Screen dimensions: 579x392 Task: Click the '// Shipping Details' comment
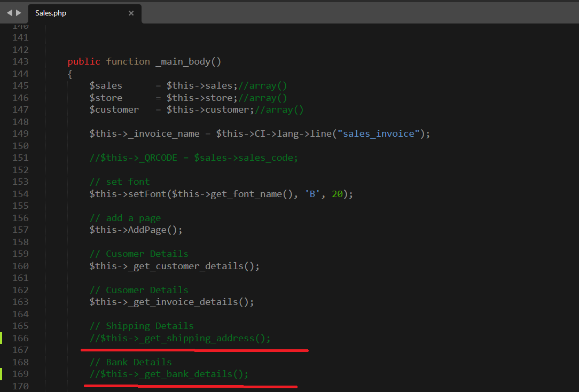click(x=142, y=326)
